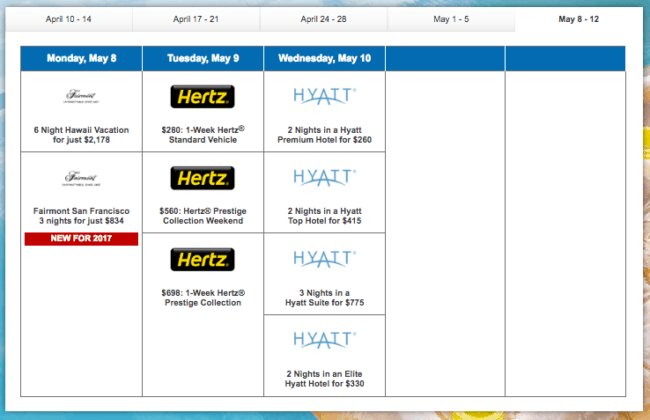This screenshot has height=420, width=650.
Task: Select the May 8 - 12 tab
Action: 578,18
